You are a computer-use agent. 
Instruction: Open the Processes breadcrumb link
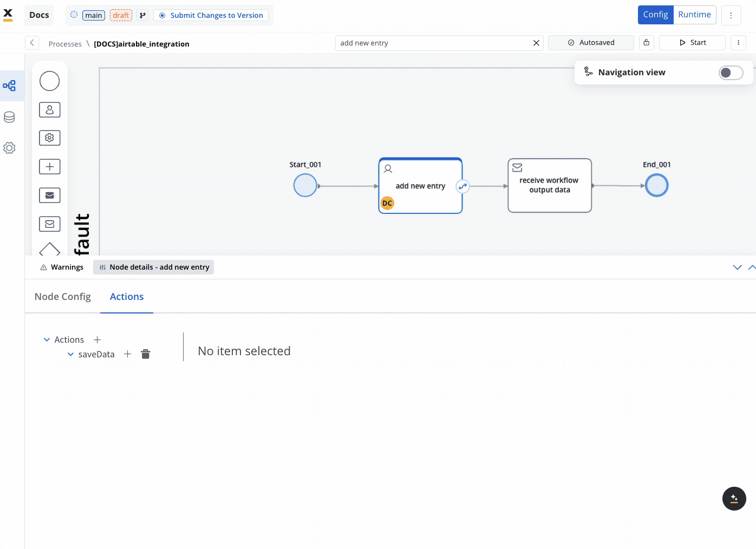(65, 44)
